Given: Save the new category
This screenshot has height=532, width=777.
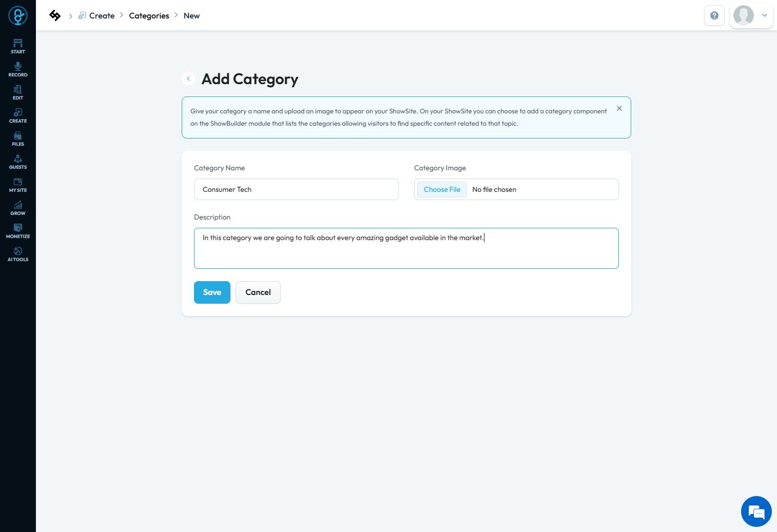Looking at the screenshot, I should [212, 292].
